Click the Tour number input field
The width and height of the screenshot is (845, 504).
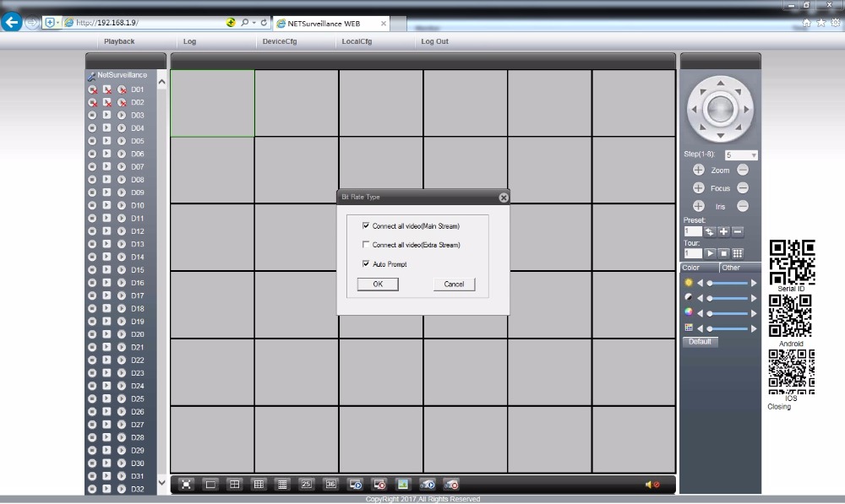693,253
